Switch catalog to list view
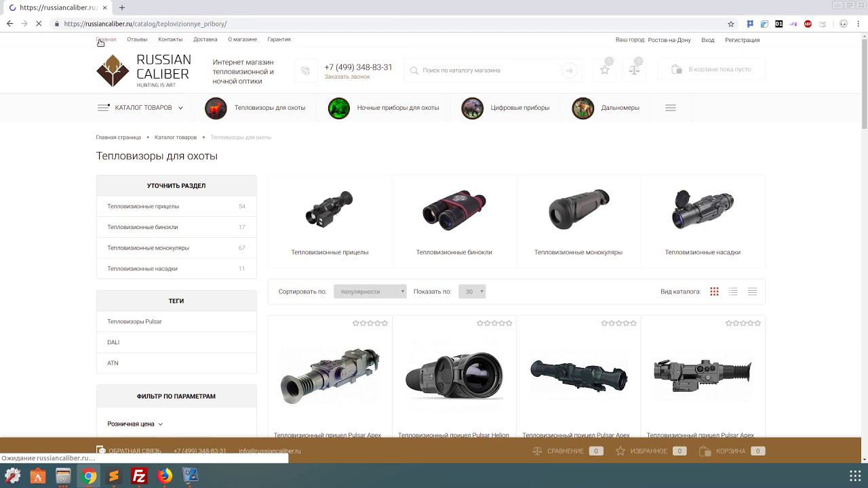The image size is (868, 488). (x=733, y=291)
